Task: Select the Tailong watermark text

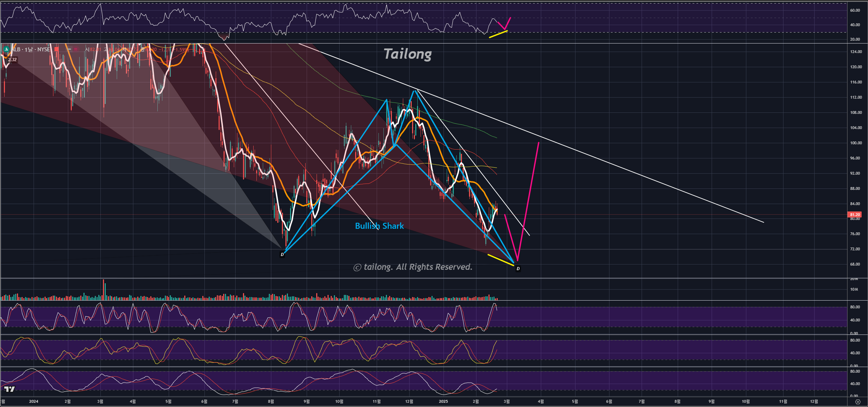Action: click(x=407, y=54)
